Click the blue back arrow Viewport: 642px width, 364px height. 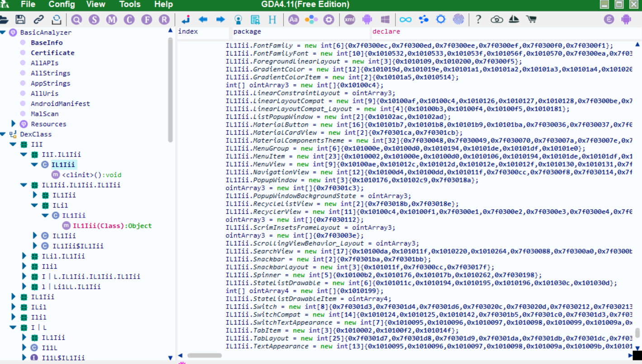tap(203, 19)
